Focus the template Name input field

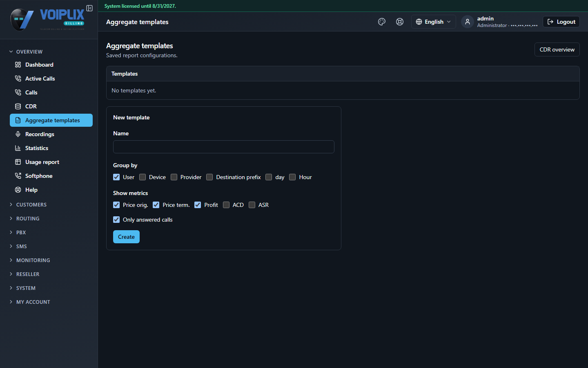pyautogui.click(x=224, y=147)
